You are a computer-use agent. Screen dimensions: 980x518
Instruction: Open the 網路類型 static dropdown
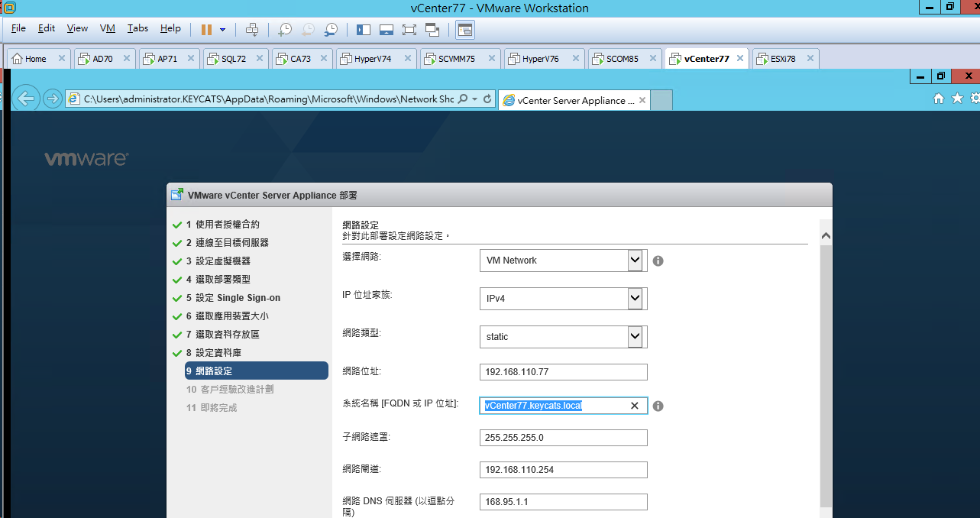(564, 337)
